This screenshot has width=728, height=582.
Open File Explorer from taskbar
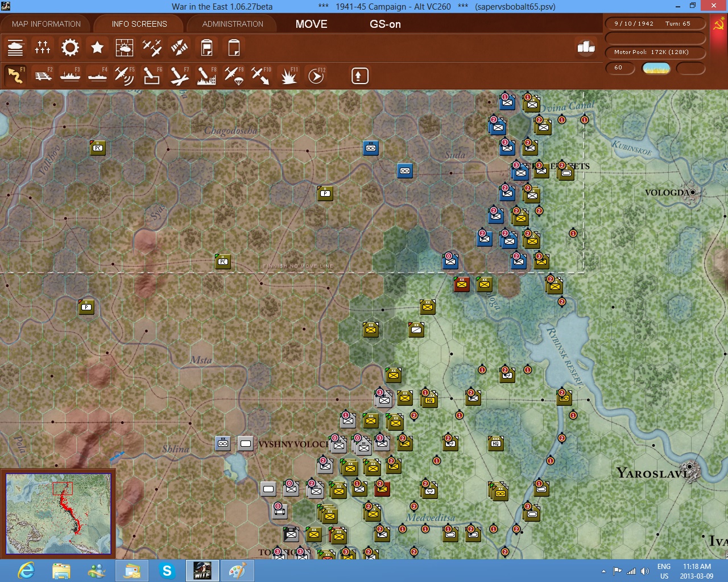point(61,571)
